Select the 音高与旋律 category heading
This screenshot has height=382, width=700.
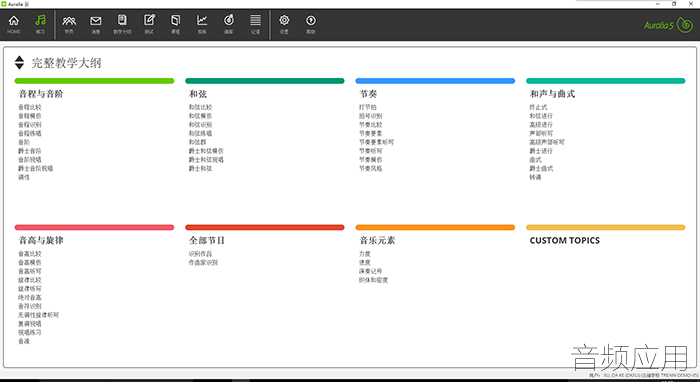[41, 240]
